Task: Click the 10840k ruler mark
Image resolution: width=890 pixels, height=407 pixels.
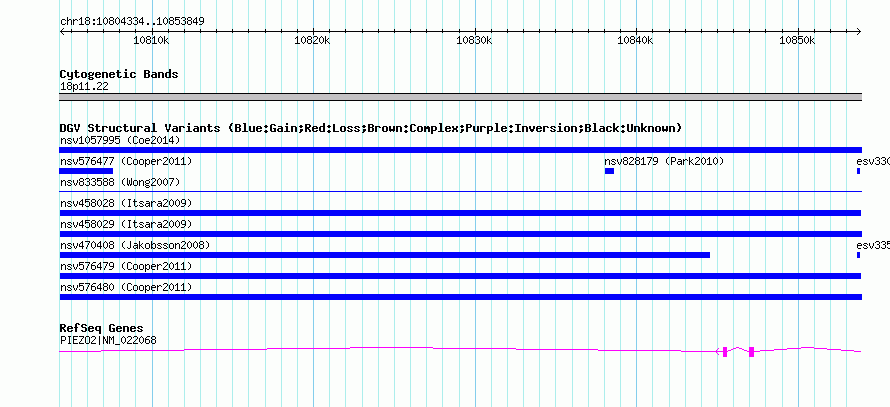Action: (636, 40)
